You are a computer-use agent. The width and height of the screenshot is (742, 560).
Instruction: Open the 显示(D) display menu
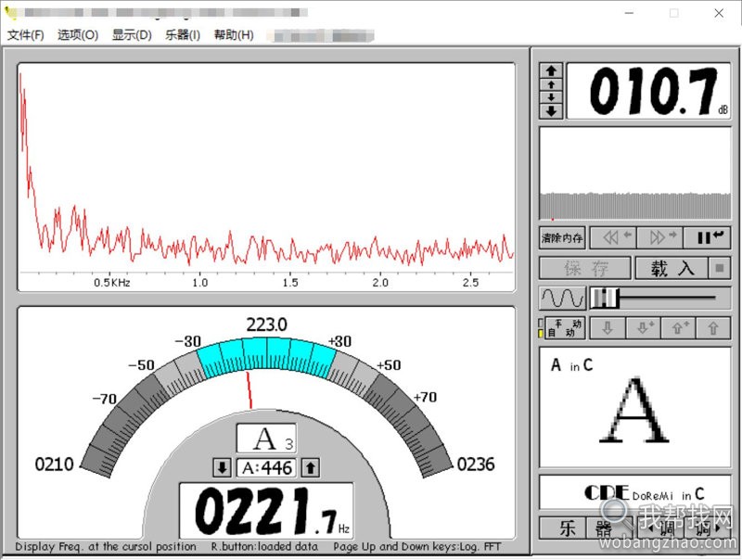click(x=132, y=35)
